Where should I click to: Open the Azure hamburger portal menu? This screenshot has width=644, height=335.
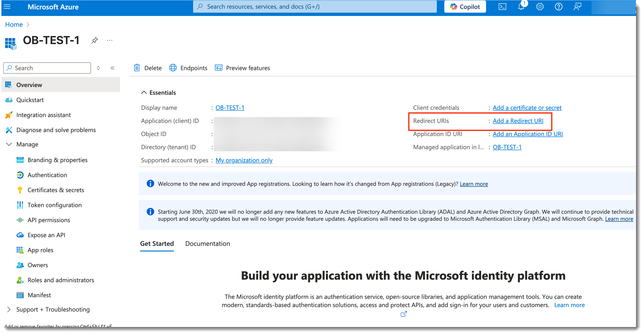coord(7,7)
